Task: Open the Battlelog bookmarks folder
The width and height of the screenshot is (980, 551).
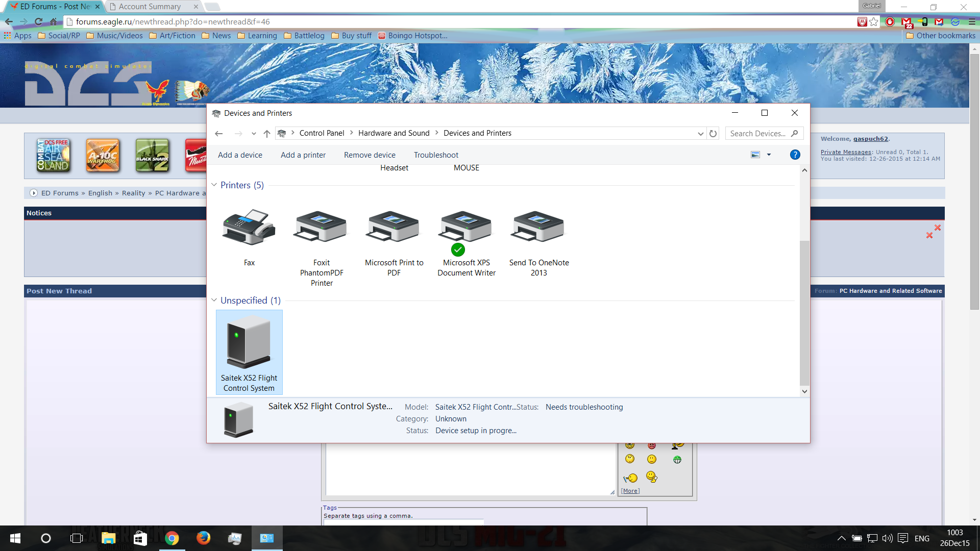Action: [x=304, y=36]
